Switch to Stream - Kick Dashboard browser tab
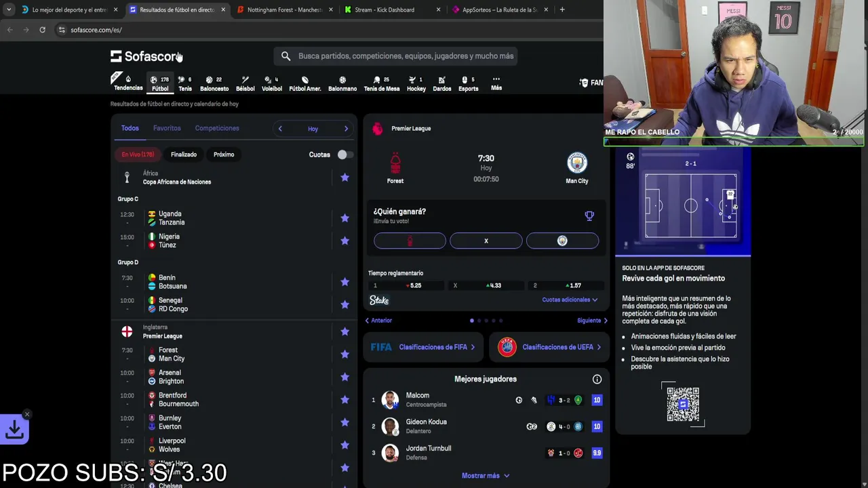 (392, 9)
